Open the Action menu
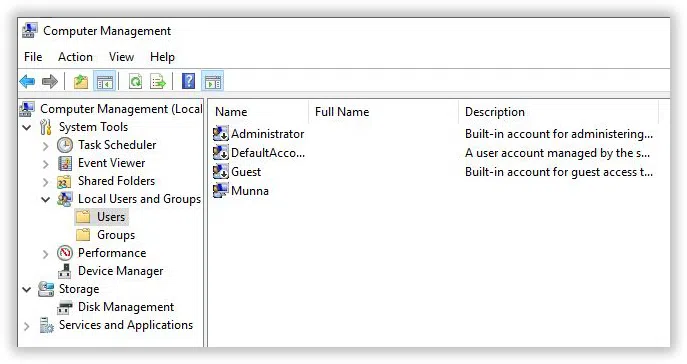The height and width of the screenshot is (364, 687). (75, 57)
